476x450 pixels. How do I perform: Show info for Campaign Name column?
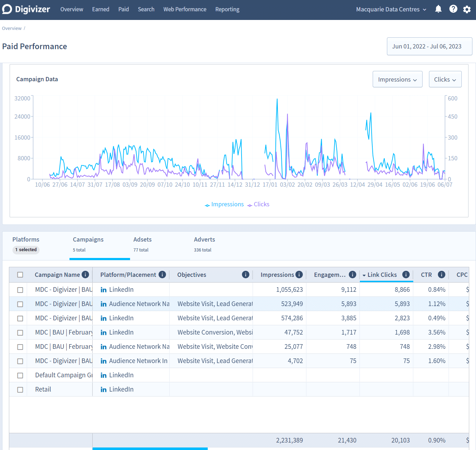click(85, 274)
